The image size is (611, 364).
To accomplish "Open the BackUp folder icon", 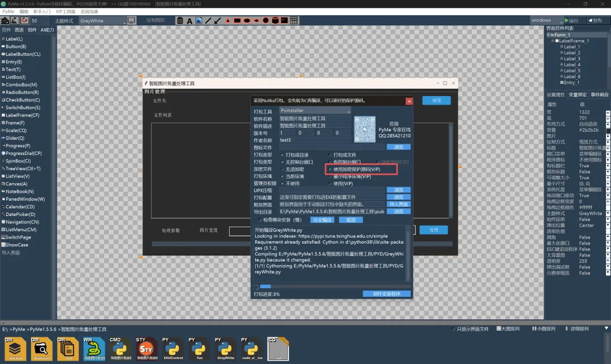I will 16,349.
